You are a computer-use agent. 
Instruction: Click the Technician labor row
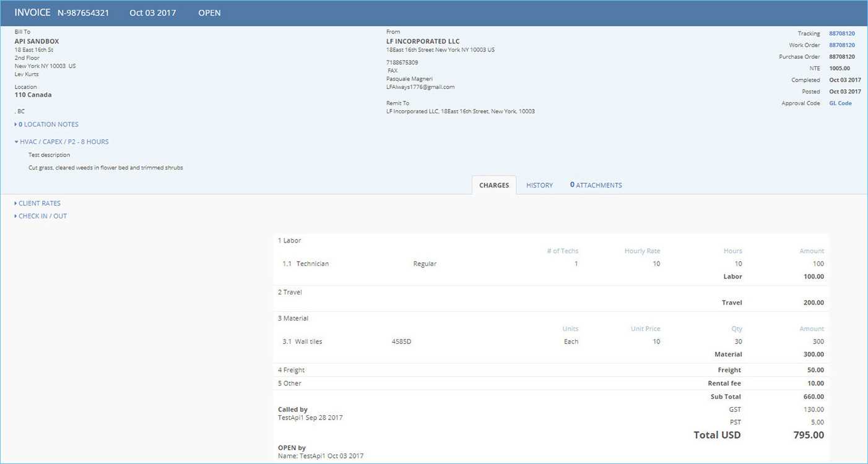(x=551, y=264)
